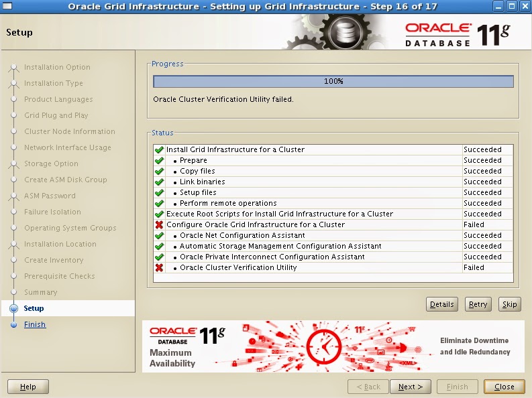Click Operating System Groups step

click(x=70, y=228)
